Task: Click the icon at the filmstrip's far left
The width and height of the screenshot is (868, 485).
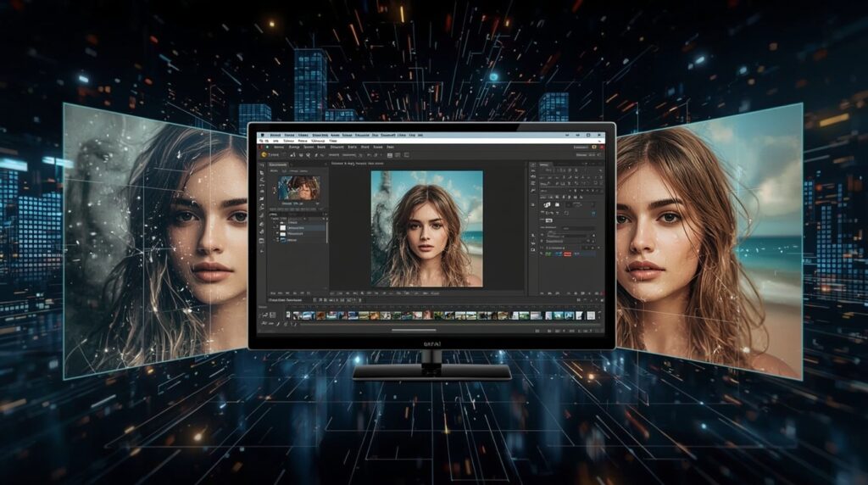Action: pyautogui.click(x=264, y=315)
